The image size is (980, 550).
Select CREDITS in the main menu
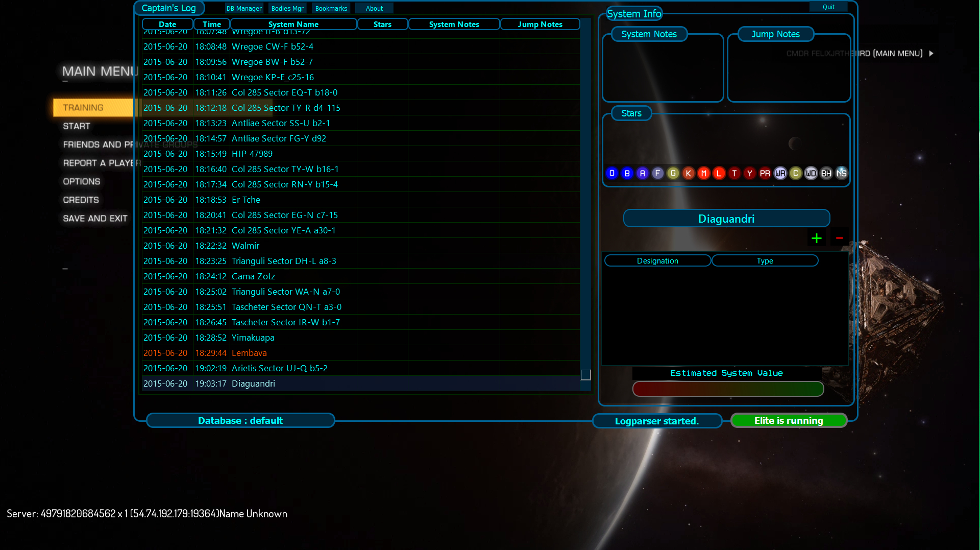tap(81, 200)
